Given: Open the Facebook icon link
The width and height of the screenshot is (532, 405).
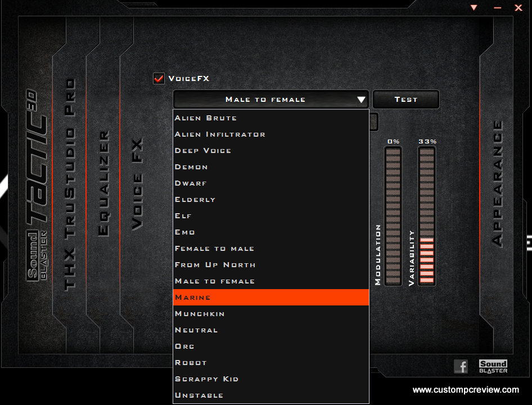Looking at the screenshot, I should 461,366.
